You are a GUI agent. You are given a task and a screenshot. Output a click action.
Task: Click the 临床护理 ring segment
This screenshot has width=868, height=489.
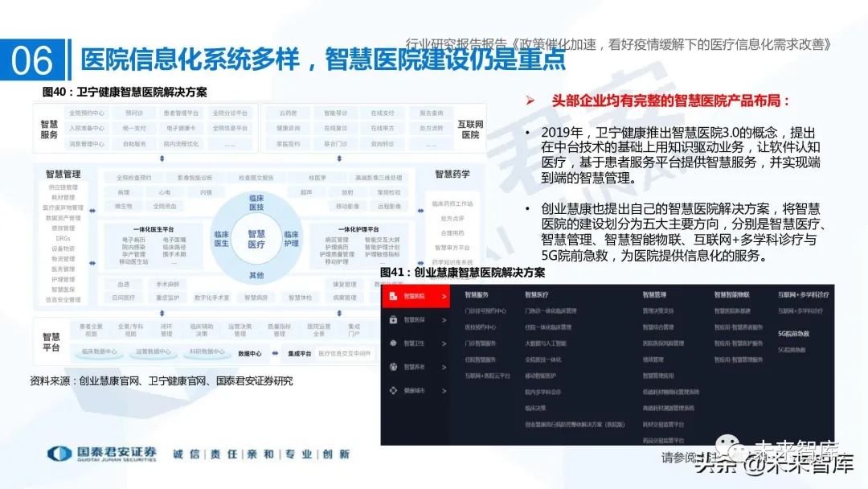click(x=291, y=239)
